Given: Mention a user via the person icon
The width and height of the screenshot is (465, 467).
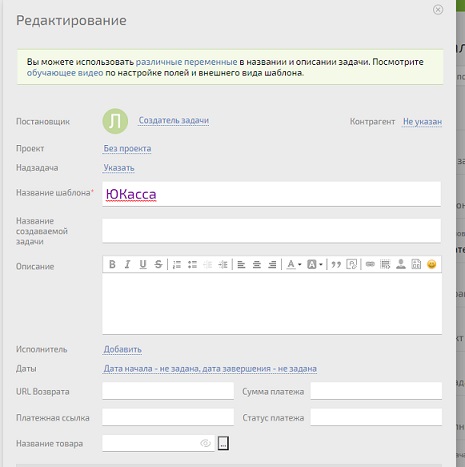Looking at the screenshot, I should (401, 264).
